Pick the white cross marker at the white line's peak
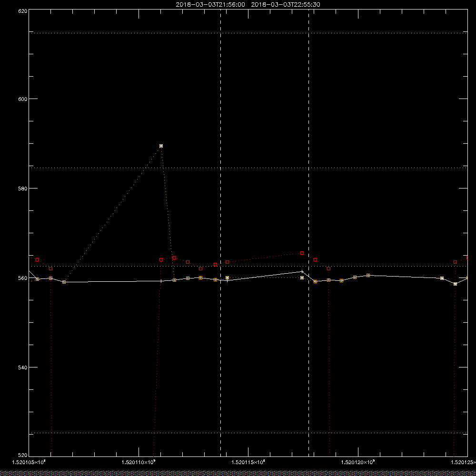476x476 pixels. click(x=302, y=271)
